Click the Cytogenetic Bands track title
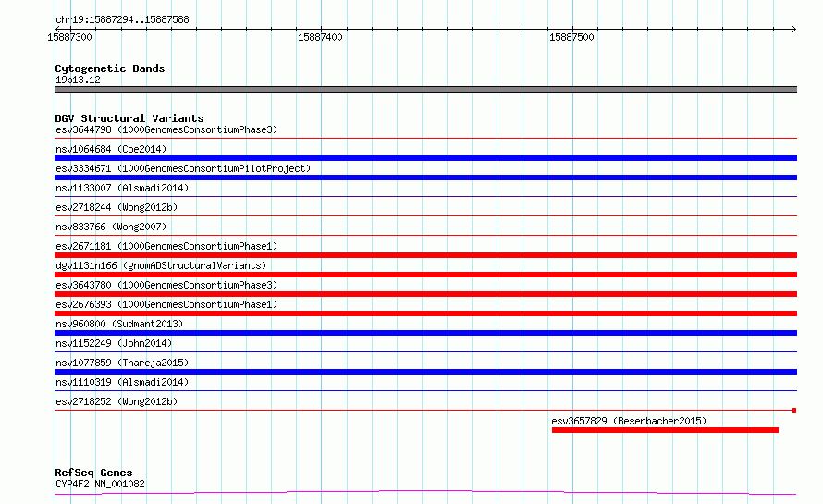The image size is (823, 504). 110,68
